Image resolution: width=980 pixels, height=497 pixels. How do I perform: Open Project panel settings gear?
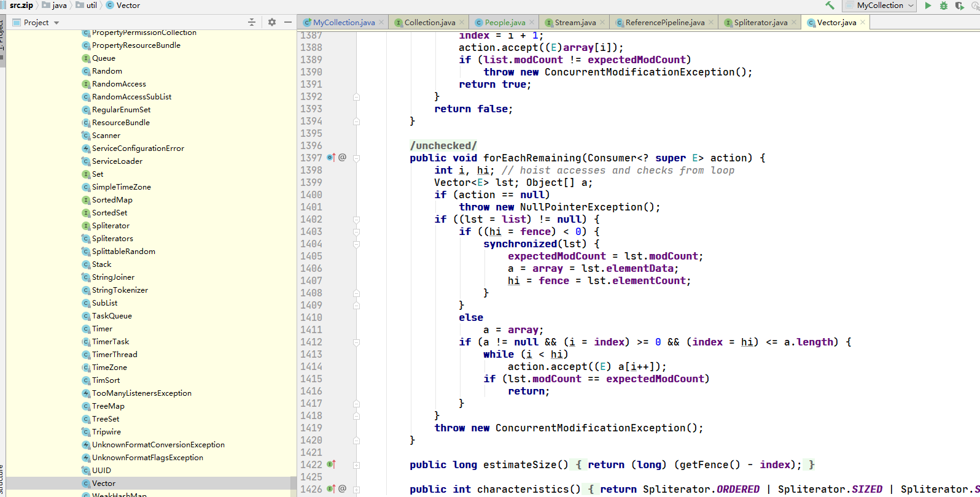tap(272, 22)
